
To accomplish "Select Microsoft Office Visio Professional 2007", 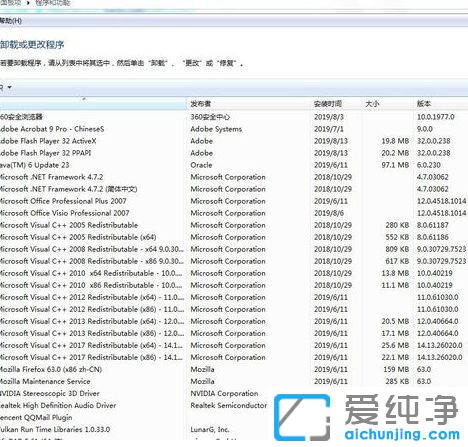I will tap(65, 213).
